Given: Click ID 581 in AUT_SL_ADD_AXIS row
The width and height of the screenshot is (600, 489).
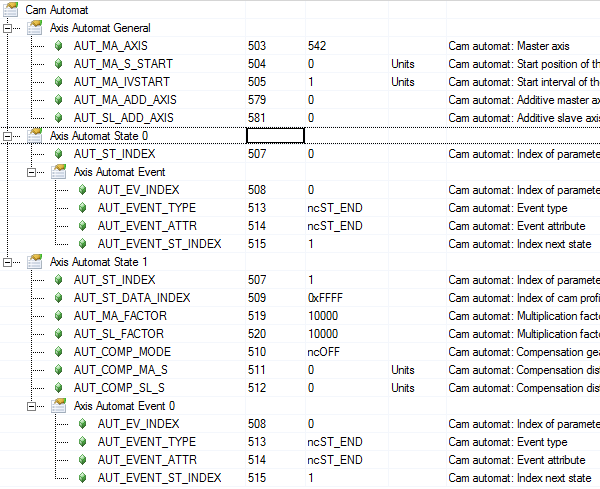Looking at the screenshot, I should point(257,117).
